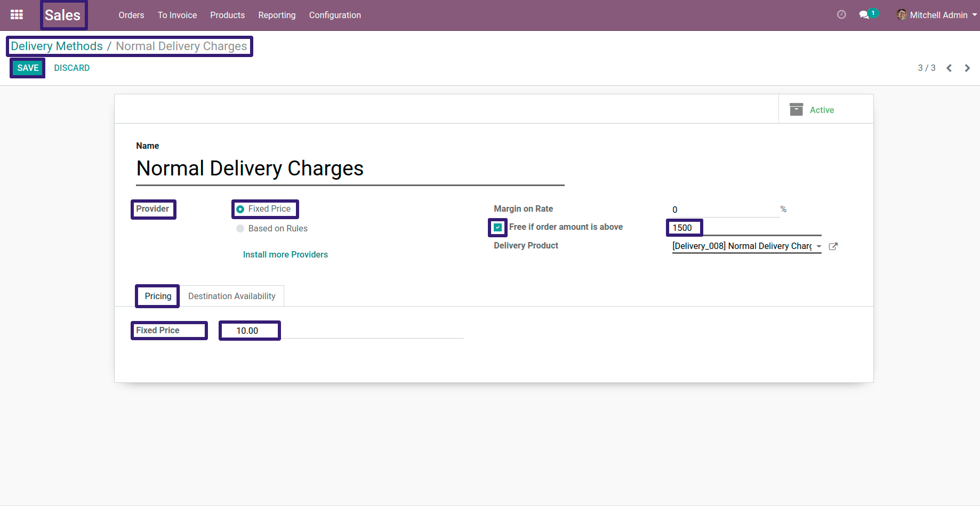Open the Configuration menu

(x=335, y=15)
